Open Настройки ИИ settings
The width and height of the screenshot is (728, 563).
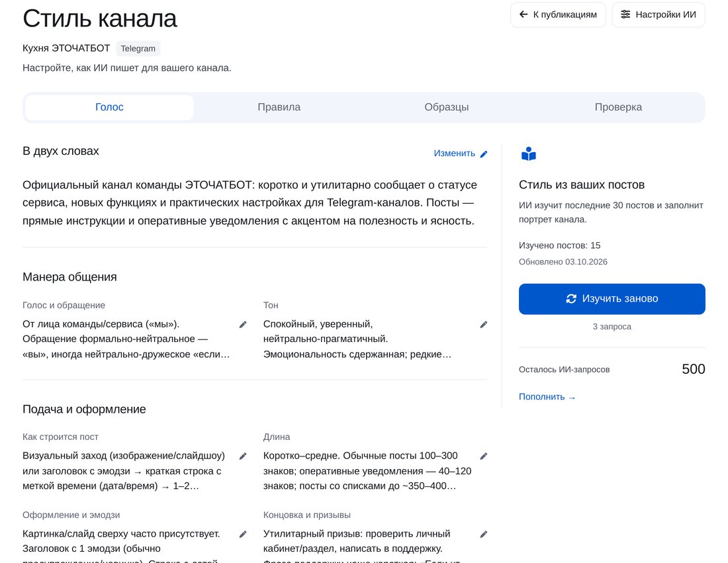point(659,15)
